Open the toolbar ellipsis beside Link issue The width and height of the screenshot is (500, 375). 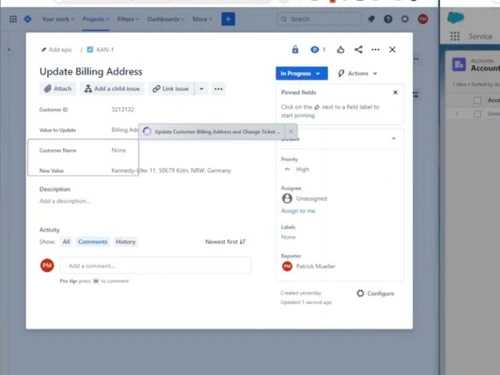[x=219, y=89]
